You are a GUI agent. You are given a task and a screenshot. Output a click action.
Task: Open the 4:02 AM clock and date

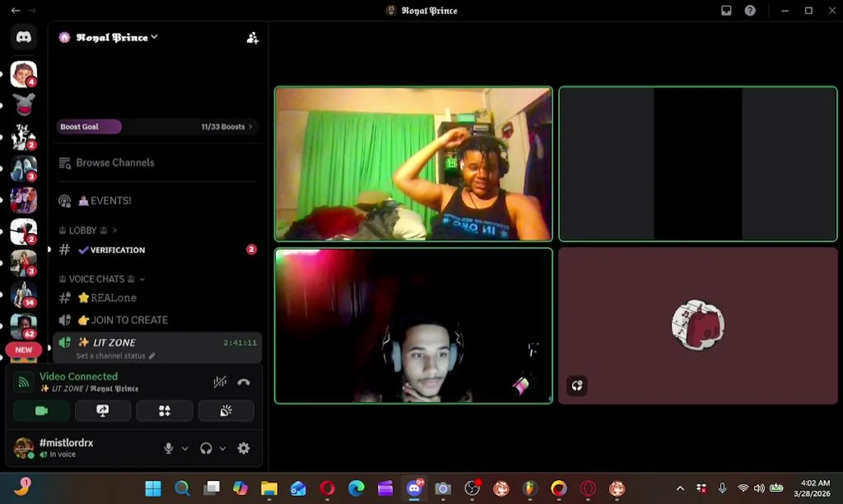click(x=812, y=489)
